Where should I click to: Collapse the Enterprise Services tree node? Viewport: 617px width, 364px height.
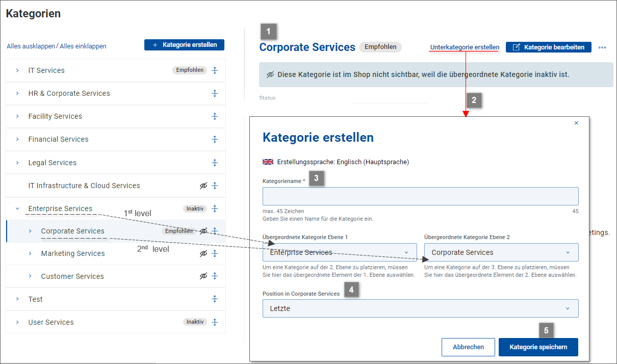17,209
